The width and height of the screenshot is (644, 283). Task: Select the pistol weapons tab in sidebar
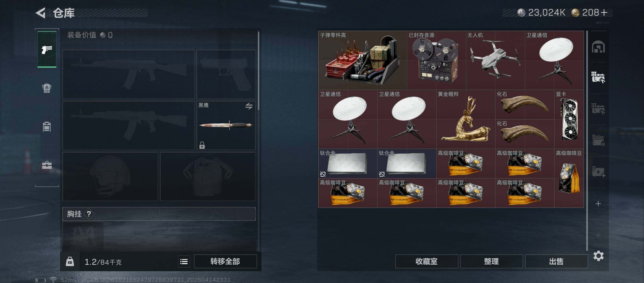(x=47, y=49)
